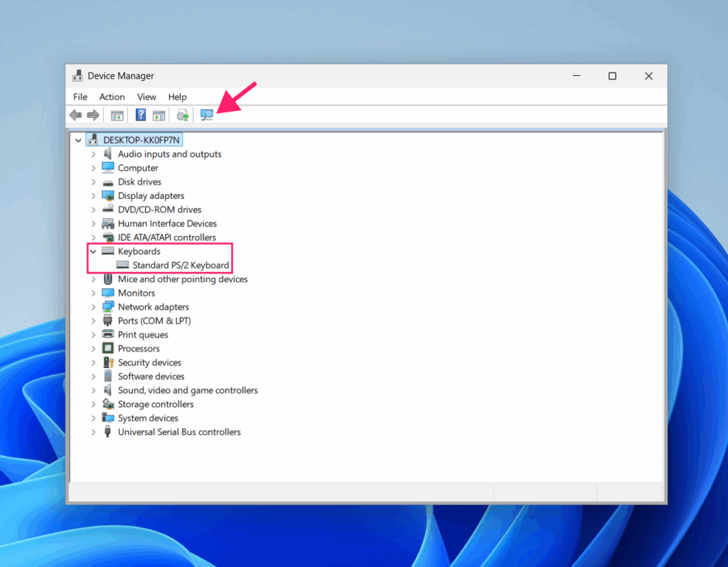The height and width of the screenshot is (567, 728).
Task: Click the Keyboards category icon
Action: 108,251
